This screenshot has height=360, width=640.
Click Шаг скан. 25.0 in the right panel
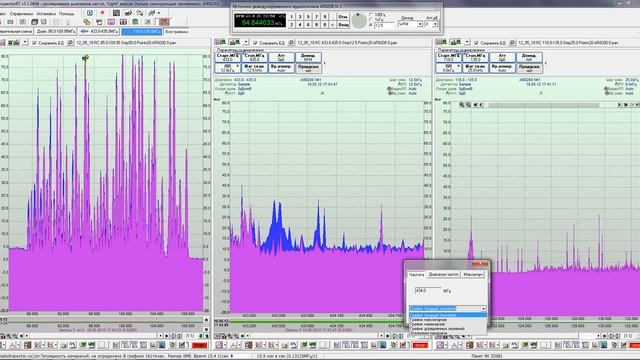point(475,68)
